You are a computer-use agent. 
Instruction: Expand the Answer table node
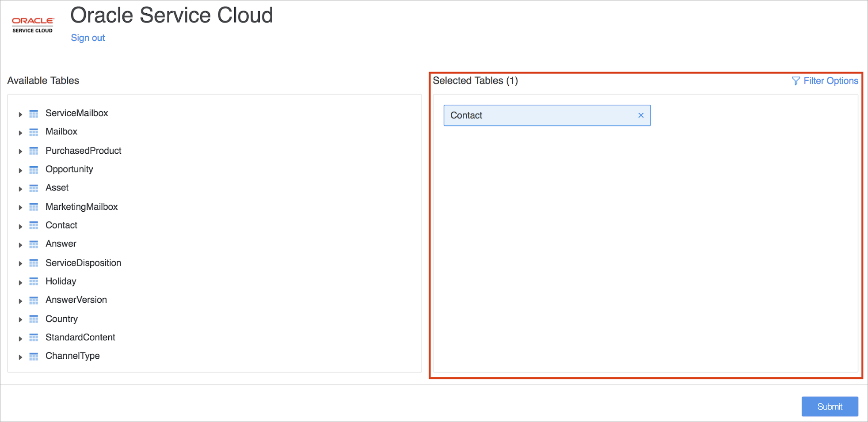pyautogui.click(x=20, y=245)
